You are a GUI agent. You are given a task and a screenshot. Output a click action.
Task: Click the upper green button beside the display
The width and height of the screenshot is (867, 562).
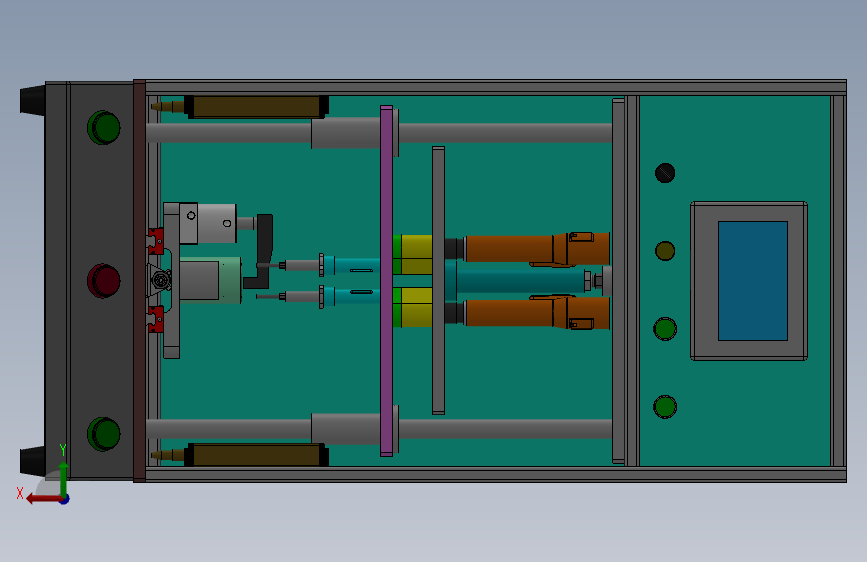point(665,329)
